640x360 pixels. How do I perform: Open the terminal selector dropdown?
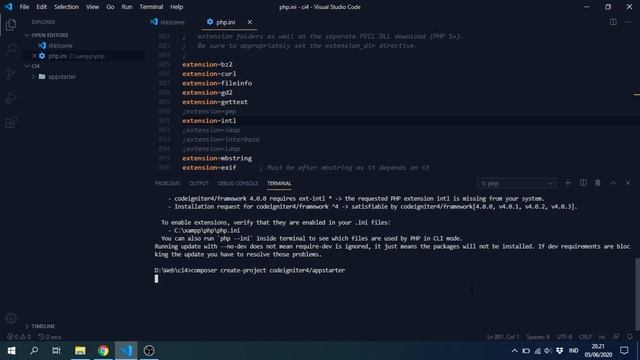coord(516,183)
